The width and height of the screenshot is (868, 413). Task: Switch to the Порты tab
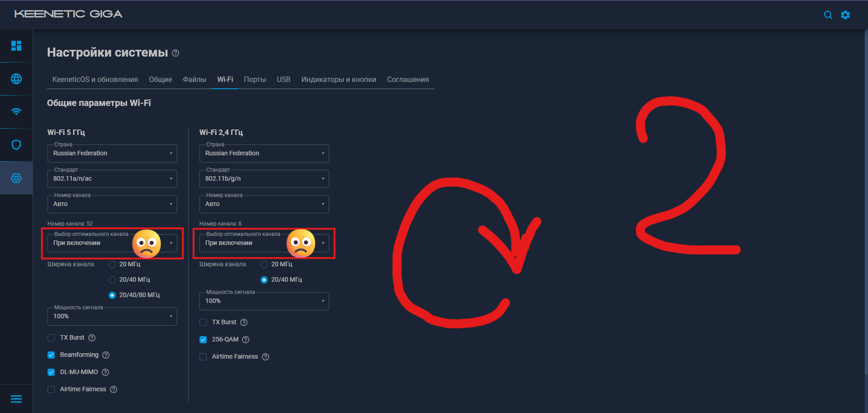(255, 79)
